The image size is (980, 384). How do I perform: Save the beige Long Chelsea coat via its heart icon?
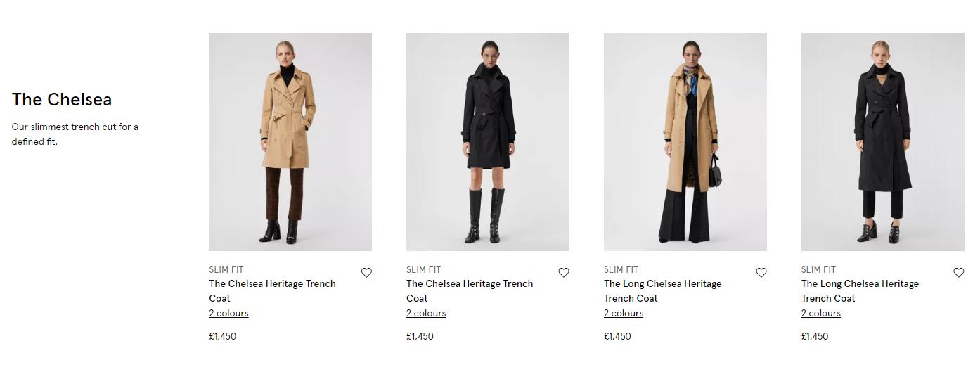click(761, 273)
